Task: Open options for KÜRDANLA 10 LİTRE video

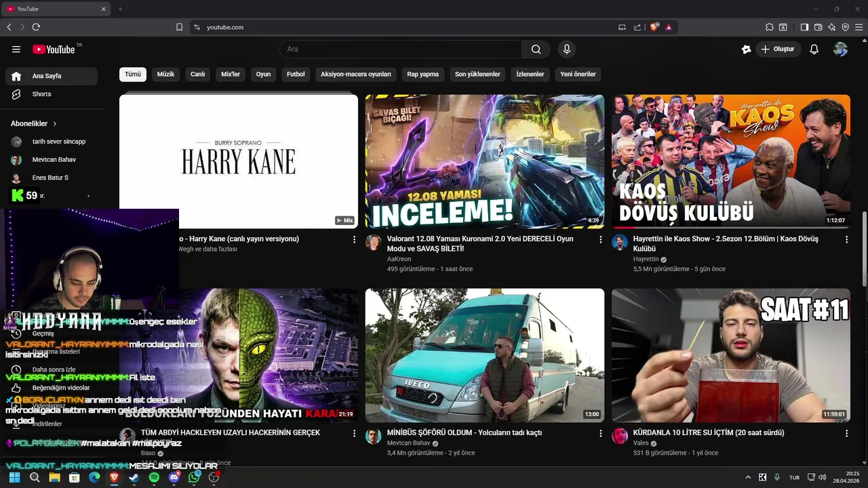Action: click(846, 433)
